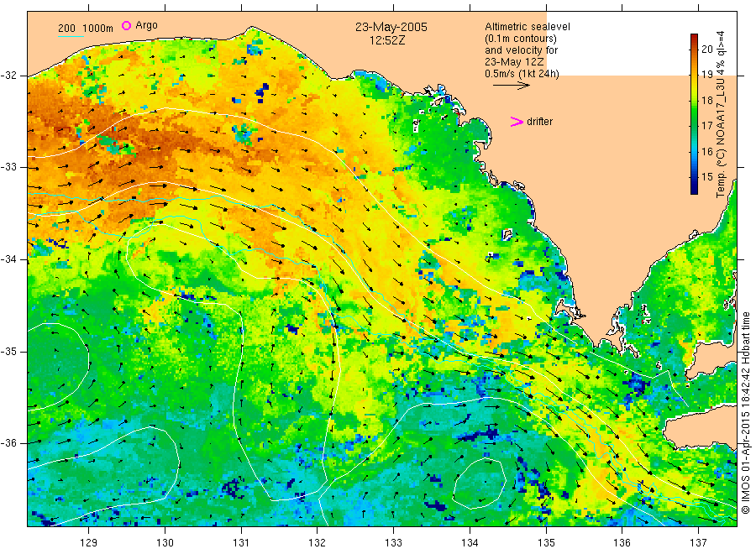Click the time label 12:52Z
Viewport: 756px width, 554px height.
(387, 41)
